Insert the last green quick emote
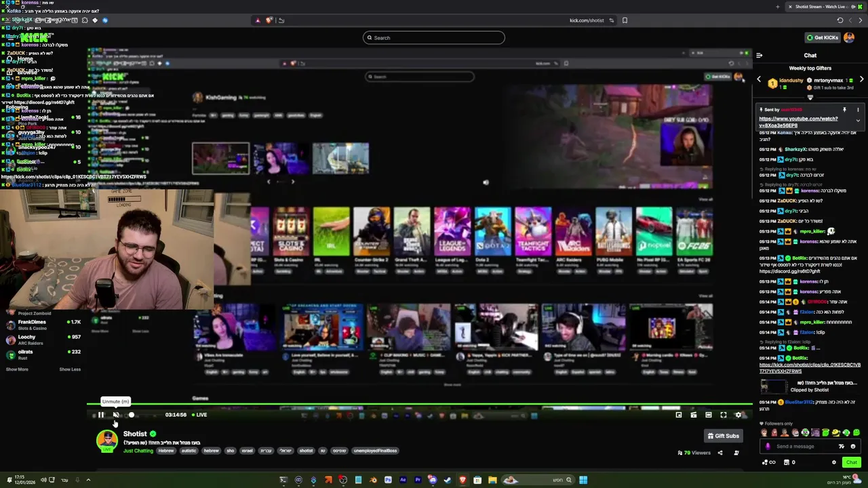The image size is (868, 488). 856,432
